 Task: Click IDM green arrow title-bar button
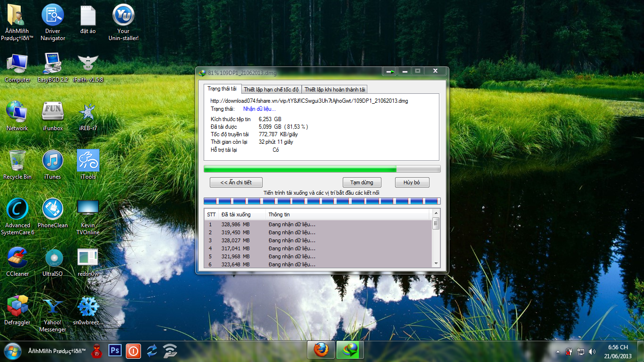click(x=389, y=71)
